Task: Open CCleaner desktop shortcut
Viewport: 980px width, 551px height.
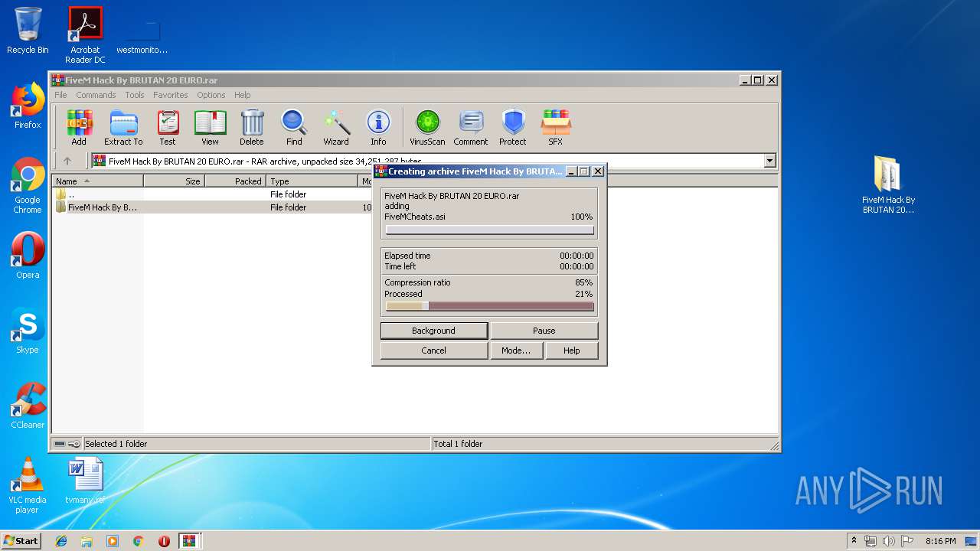Action: (x=28, y=406)
